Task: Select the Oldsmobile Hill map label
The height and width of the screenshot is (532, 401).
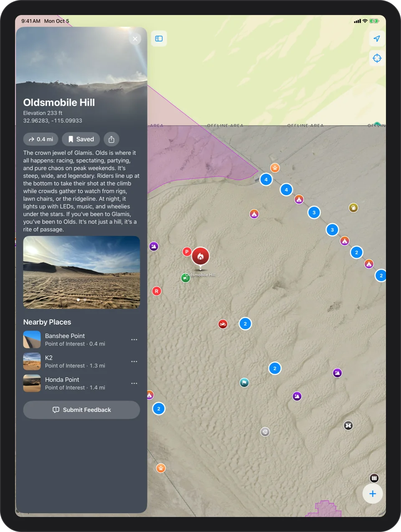Action: (201, 275)
